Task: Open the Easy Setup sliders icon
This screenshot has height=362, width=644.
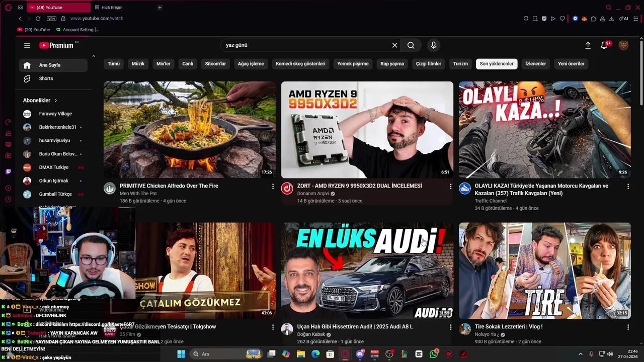Action: 635,19
